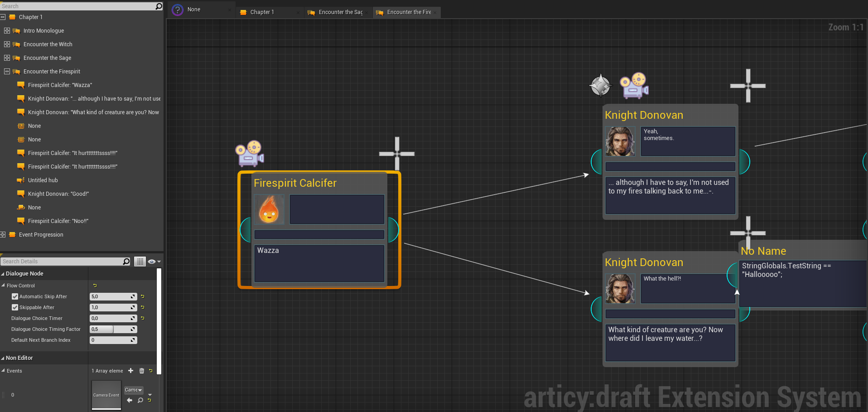Collapse the Dialogue Node section

pyautogui.click(x=3, y=274)
